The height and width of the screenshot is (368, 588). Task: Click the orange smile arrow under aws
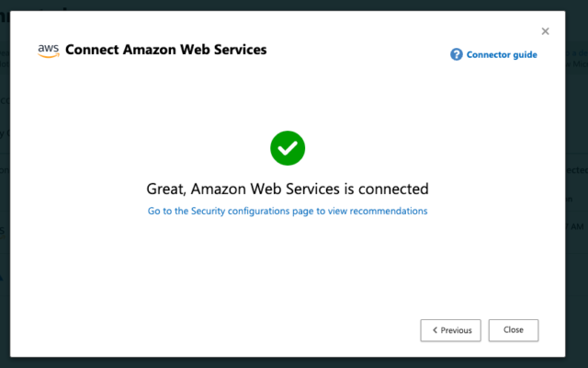pyautogui.click(x=49, y=55)
